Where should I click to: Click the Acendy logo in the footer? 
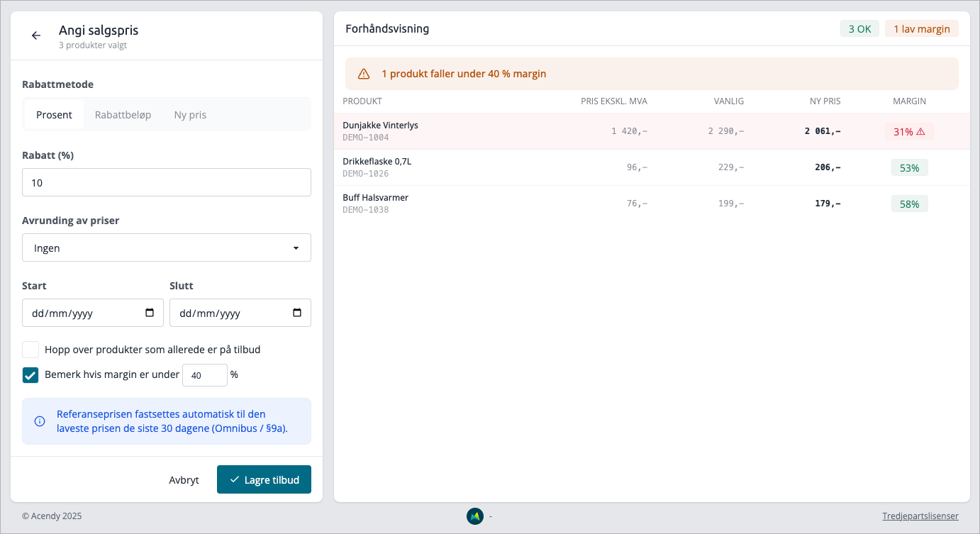pyautogui.click(x=475, y=516)
